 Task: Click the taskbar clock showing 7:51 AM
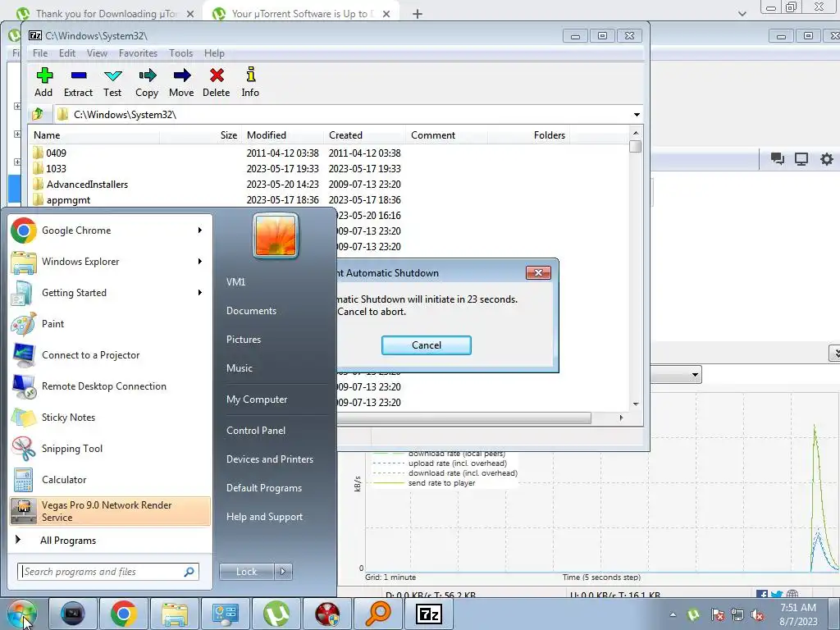798,614
